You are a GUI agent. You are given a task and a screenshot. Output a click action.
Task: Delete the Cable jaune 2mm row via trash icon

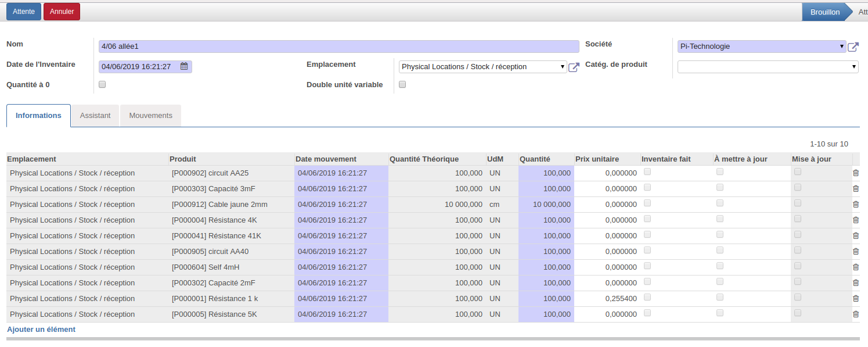pyautogui.click(x=856, y=204)
